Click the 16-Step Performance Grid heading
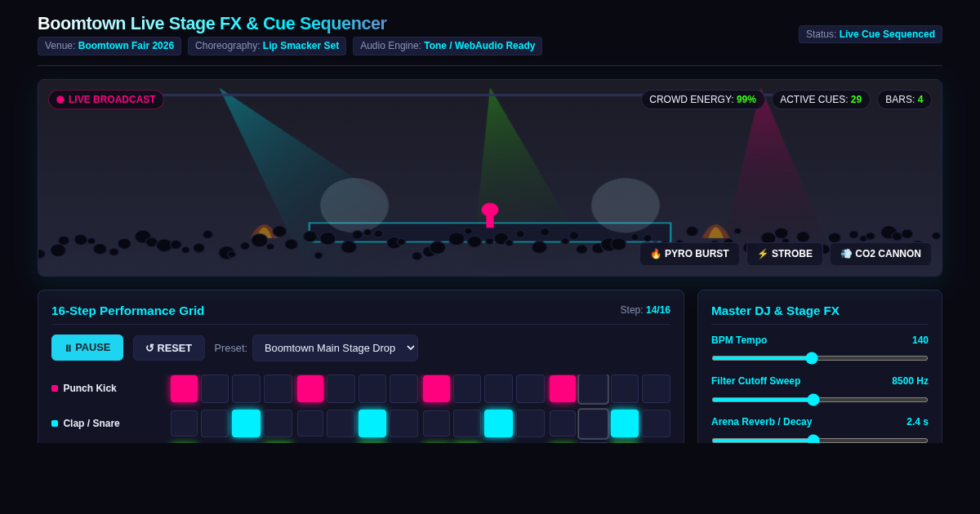The width and height of the screenshot is (980, 514). tap(128, 310)
